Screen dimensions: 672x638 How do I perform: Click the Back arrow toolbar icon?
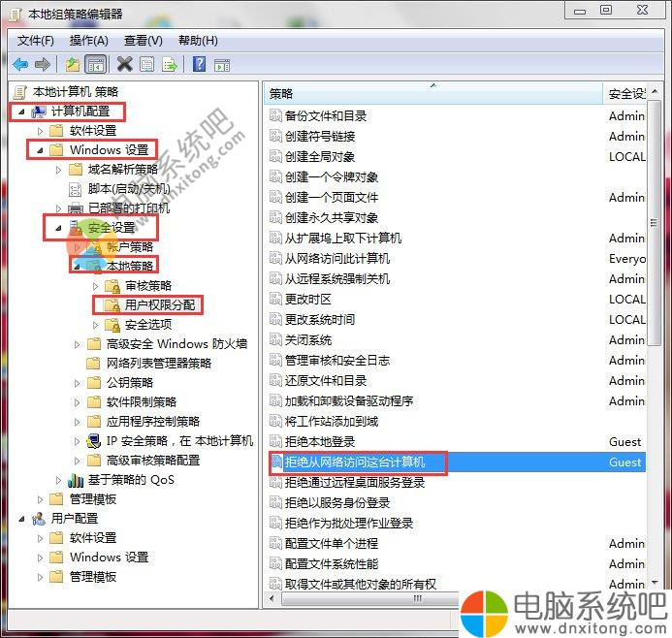pyautogui.click(x=20, y=65)
